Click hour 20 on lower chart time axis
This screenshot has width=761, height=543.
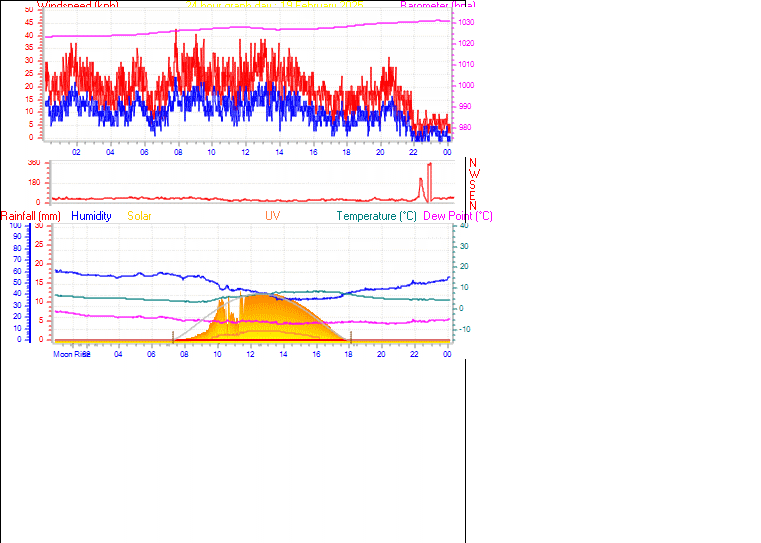click(381, 354)
